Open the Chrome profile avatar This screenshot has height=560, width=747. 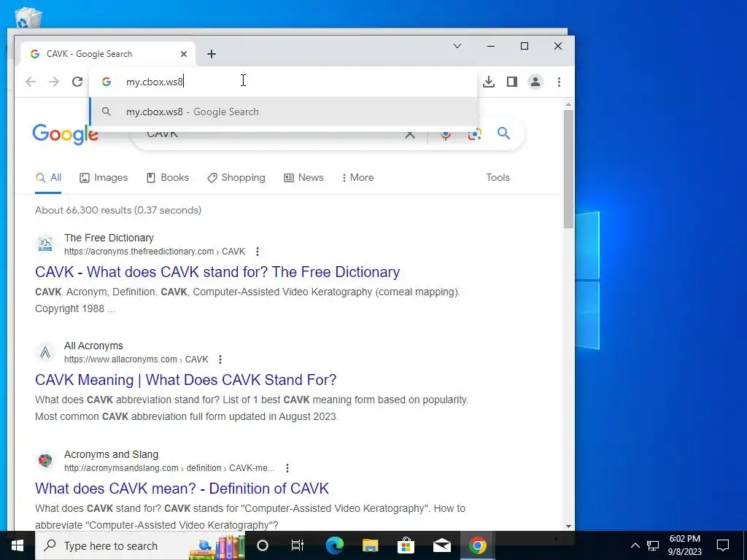[x=535, y=82]
